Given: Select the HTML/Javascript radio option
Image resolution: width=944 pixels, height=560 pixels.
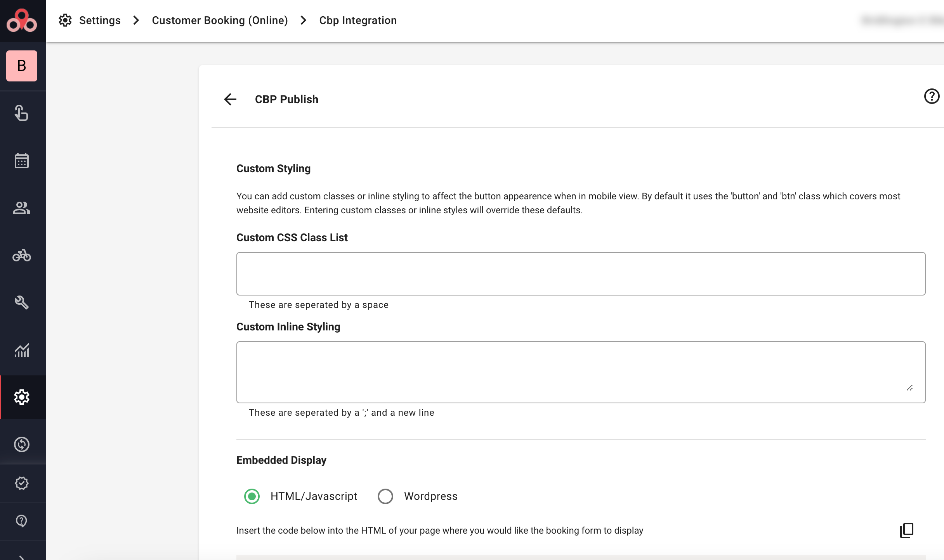Looking at the screenshot, I should (x=252, y=496).
